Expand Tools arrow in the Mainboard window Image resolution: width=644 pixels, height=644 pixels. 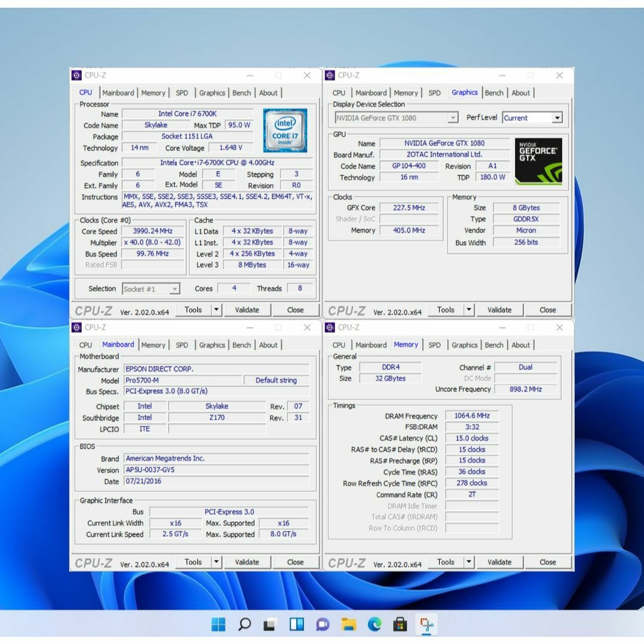216,562
